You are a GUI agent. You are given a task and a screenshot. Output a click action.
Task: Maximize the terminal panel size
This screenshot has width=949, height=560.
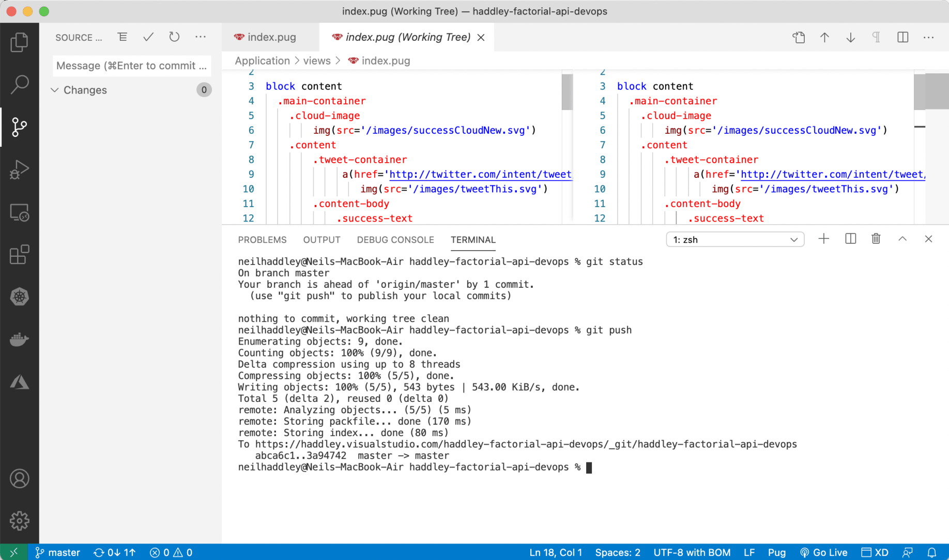902,239
